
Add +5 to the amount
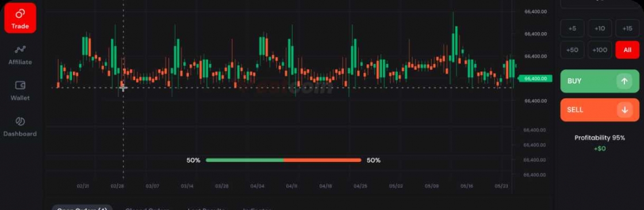point(572,28)
